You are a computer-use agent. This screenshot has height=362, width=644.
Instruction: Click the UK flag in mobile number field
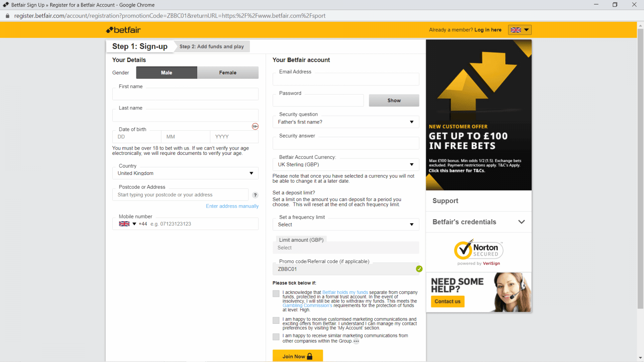pos(124,224)
